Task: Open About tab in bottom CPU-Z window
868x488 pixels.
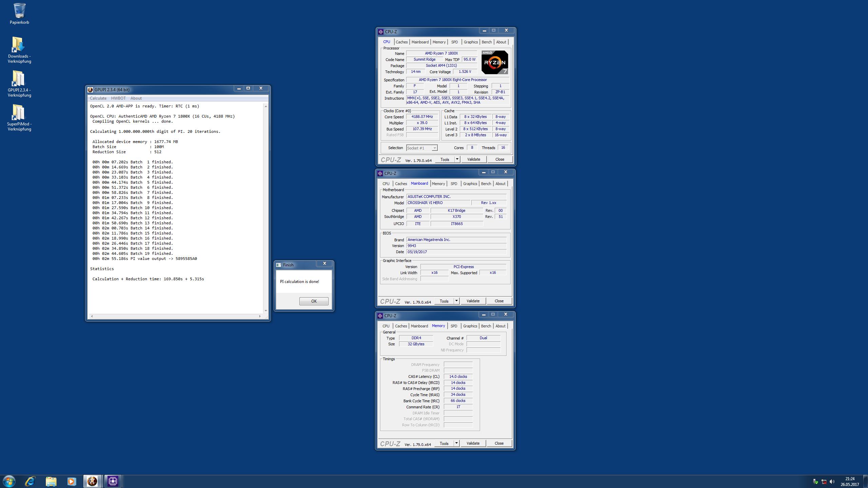Action: pyautogui.click(x=500, y=326)
